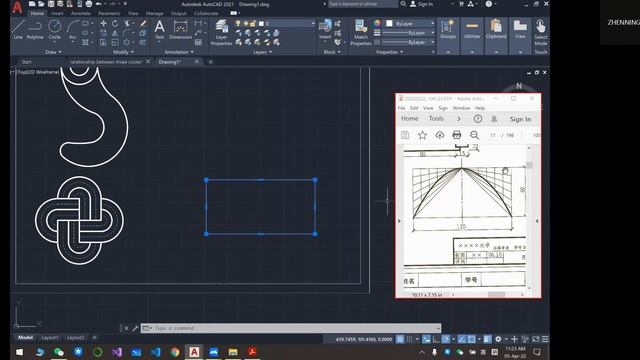This screenshot has height=360, width=640.
Task: Select the Line drawing tool
Action: click(x=18, y=29)
